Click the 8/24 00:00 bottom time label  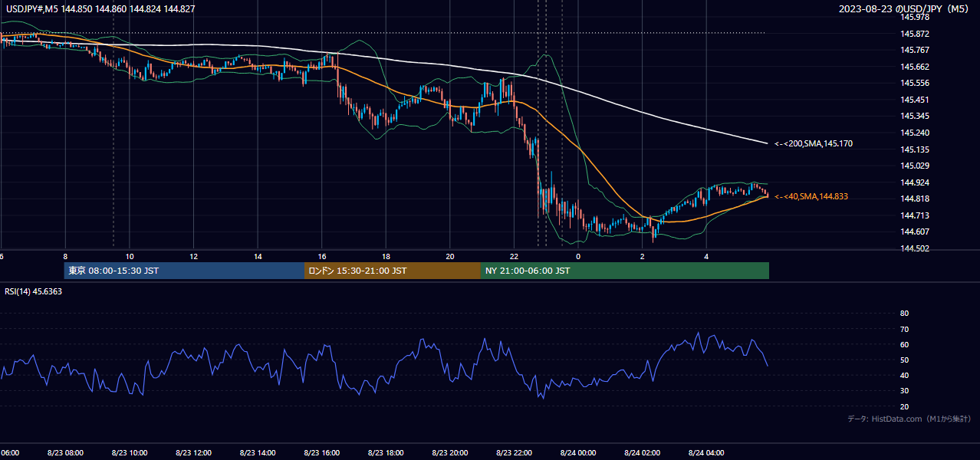point(578,452)
